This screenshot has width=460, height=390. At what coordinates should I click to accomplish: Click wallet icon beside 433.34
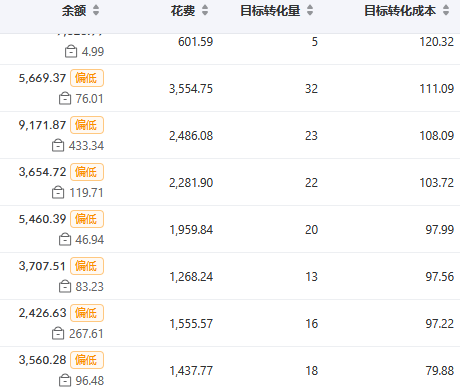click(x=58, y=146)
